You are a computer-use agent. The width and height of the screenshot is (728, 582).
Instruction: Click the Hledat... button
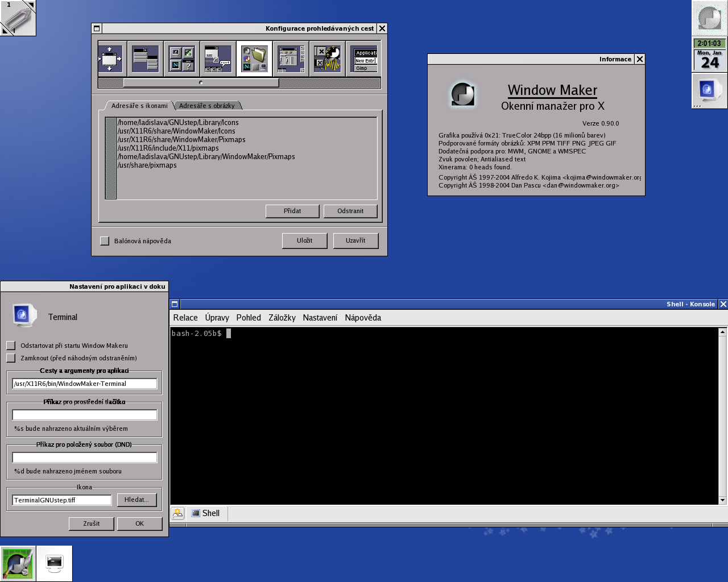point(136,500)
